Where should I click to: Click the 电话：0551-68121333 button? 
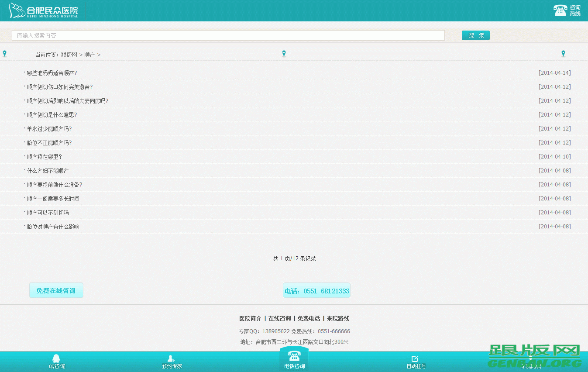[316, 290]
